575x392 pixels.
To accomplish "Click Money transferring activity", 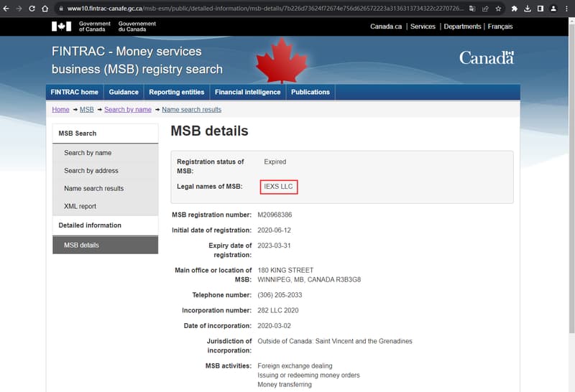I will [x=285, y=384].
